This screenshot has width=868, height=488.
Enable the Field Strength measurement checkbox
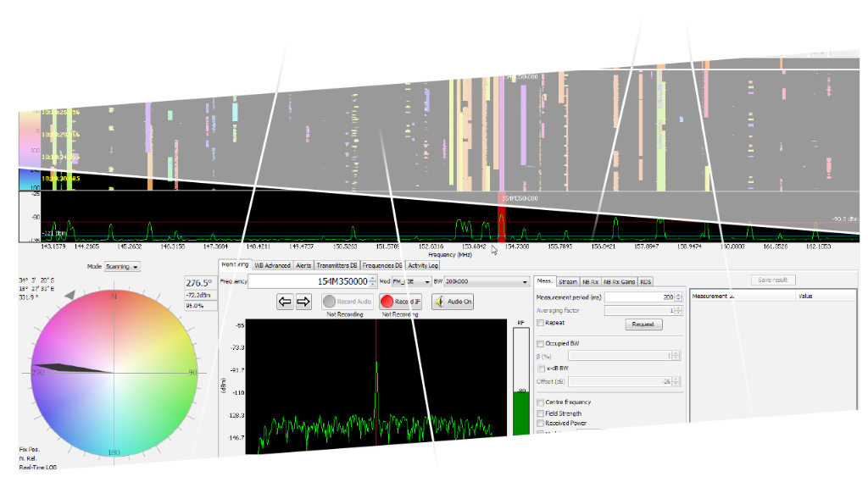pyautogui.click(x=541, y=413)
